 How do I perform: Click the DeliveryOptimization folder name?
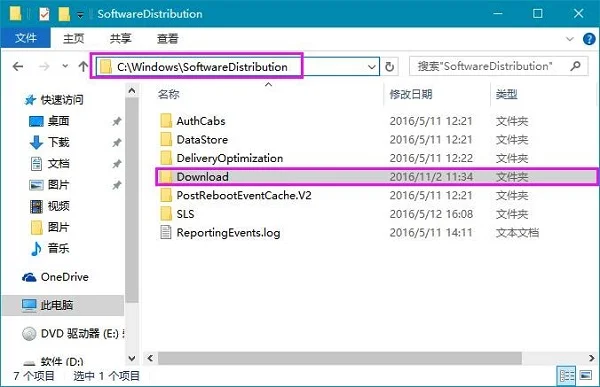click(230, 158)
